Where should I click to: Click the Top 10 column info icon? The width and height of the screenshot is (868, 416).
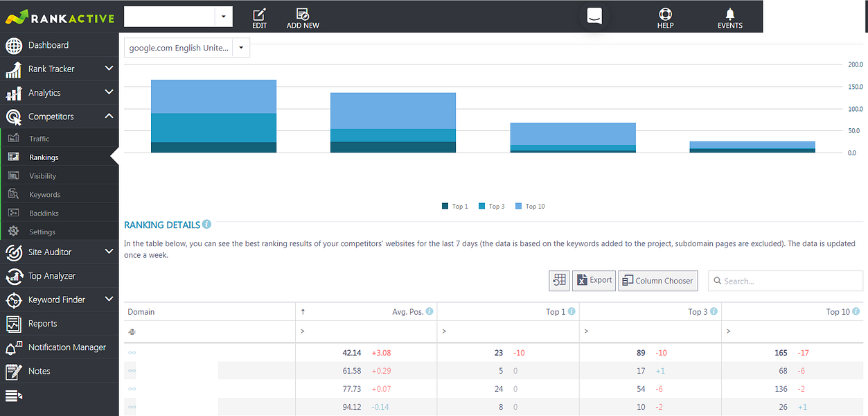tap(856, 311)
